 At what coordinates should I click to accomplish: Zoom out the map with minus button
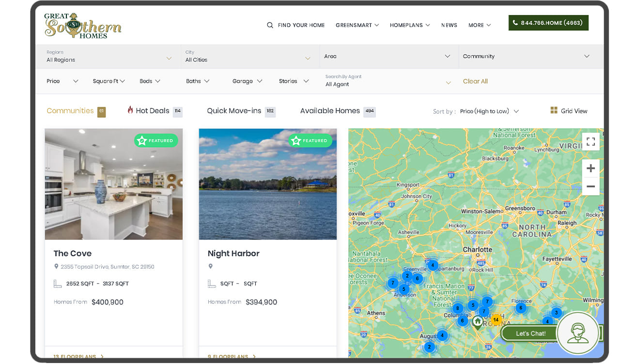[x=590, y=186]
